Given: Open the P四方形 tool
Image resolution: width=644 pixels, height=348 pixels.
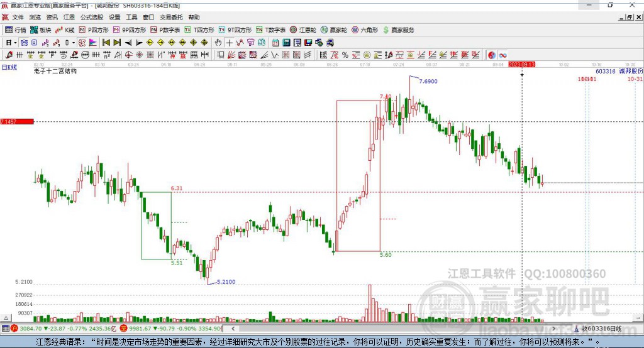Looking at the screenshot, I should (x=94, y=30).
